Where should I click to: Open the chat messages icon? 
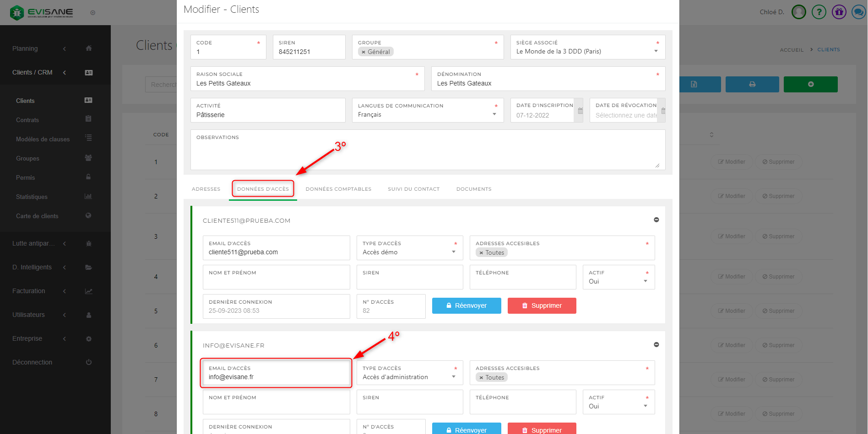point(858,12)
